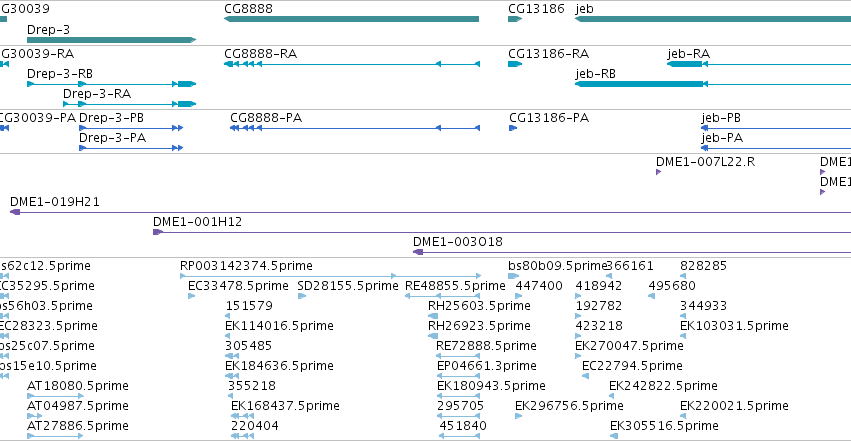This screenshot has width=851, height=441.
Task: Click the EC33478.5prime arrow marker
Action: (192, 296)
